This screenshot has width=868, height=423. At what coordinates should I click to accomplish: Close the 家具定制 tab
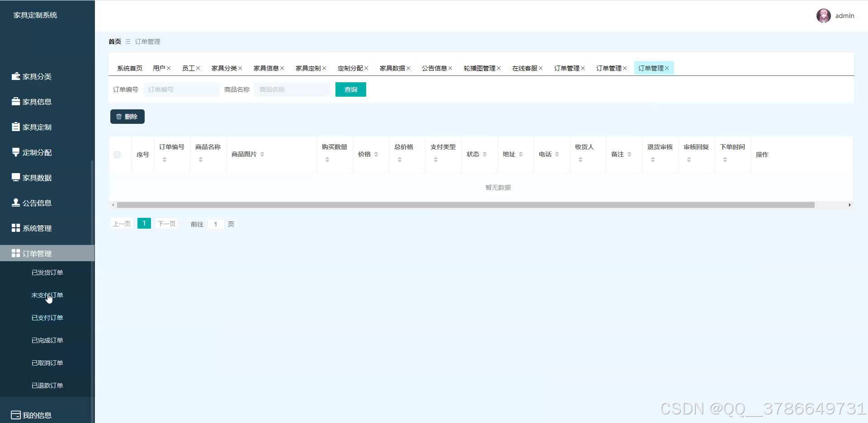coord(324,68)
